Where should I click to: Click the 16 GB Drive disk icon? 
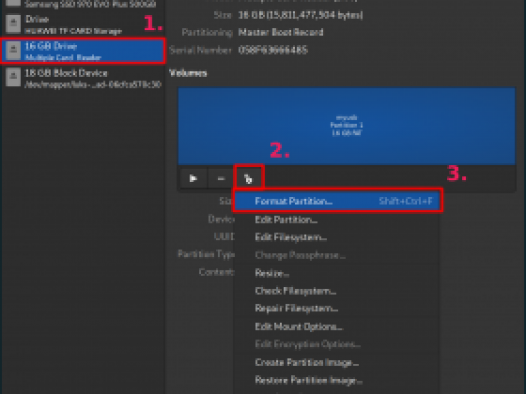13,51
